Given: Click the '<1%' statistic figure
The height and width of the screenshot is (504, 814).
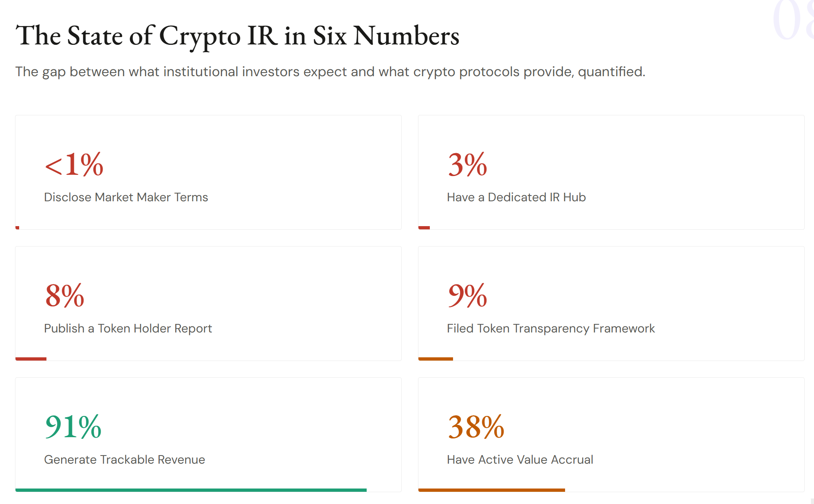Looking at the screenshot, I should pyautogui.click(x=74, y=165).
